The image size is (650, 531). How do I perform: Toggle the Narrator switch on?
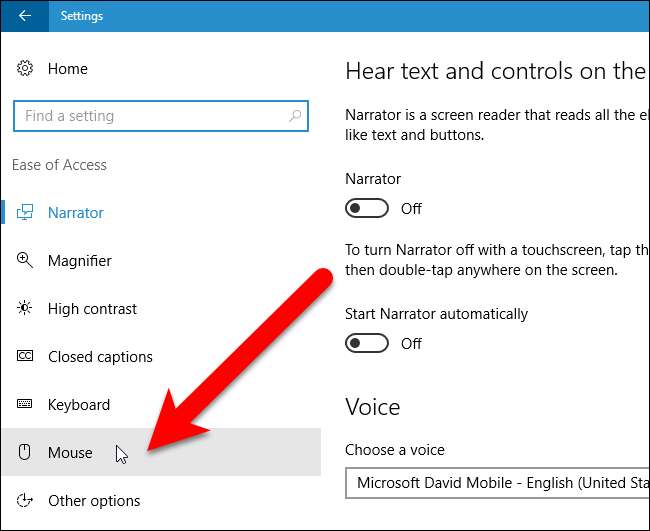[367, 208]
